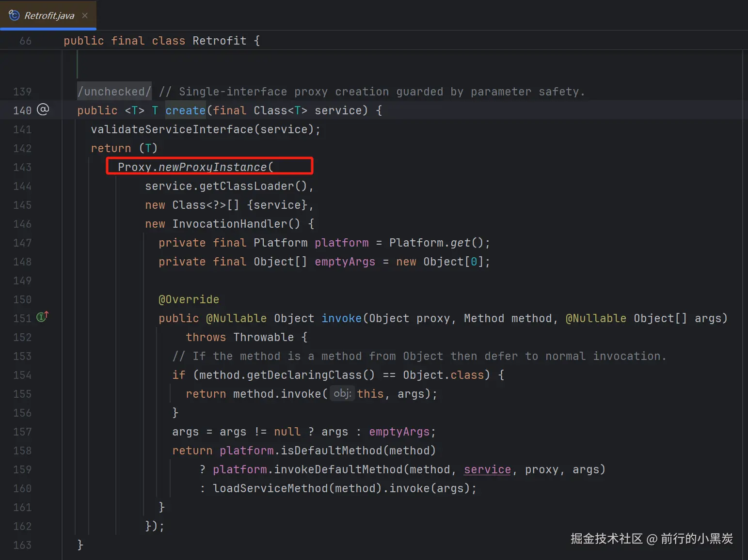Screen dimensions: 748x560
Task: Click the 'invoke' method declaration name
Action: 342,318
